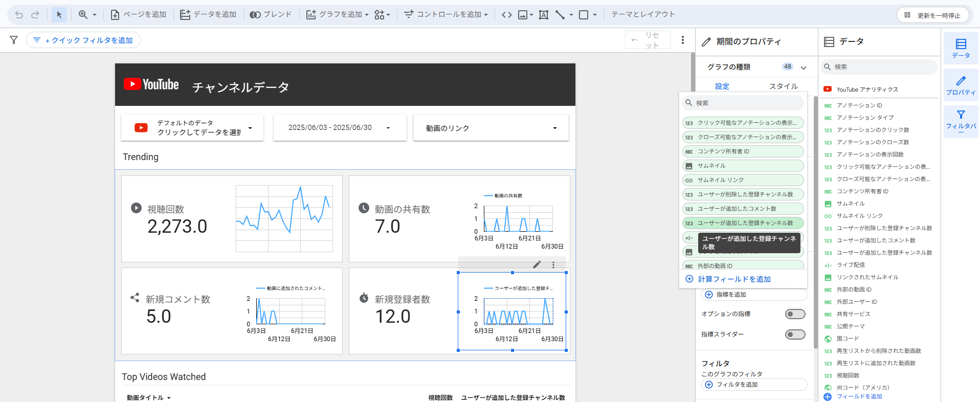The width and height of the screenshot is (980, 402).
Task: Click データを追加 in the toolbar
Action: pos(208,15)
